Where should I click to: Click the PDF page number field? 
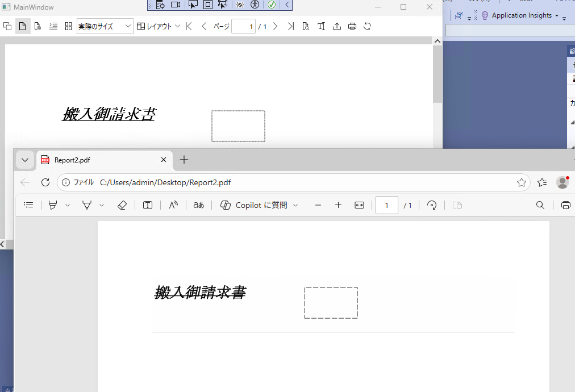387,205
